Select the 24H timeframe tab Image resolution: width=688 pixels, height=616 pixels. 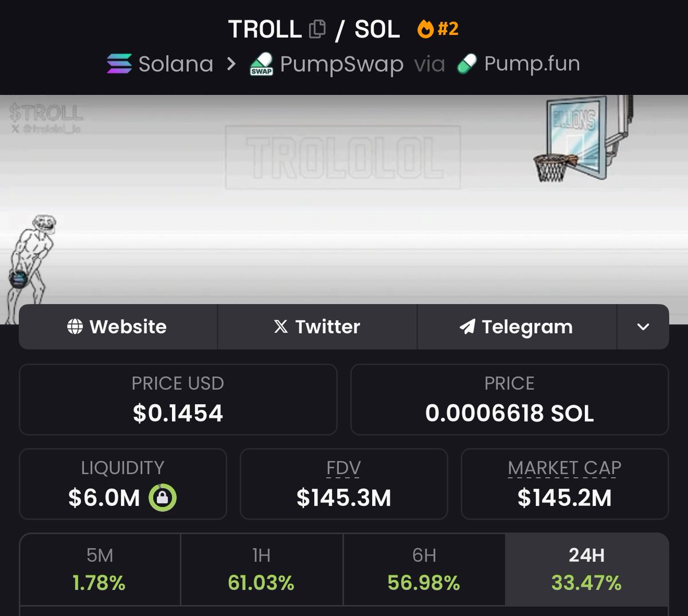[587, 570]
